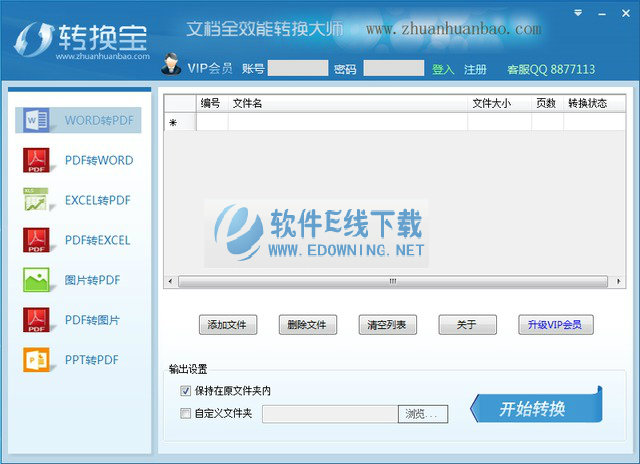Click the VIP会员 user avatar icon
This screenshot has width=640, height=464.
(172, 64)
